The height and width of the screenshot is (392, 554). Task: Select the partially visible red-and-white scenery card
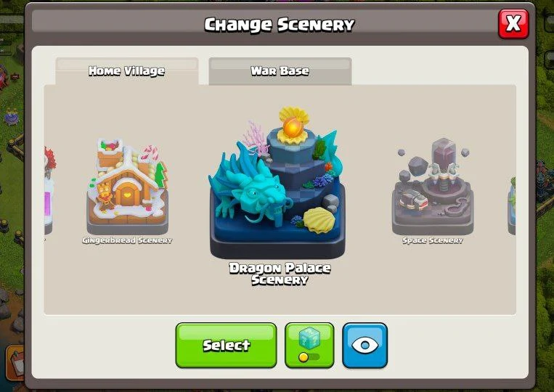49,191
